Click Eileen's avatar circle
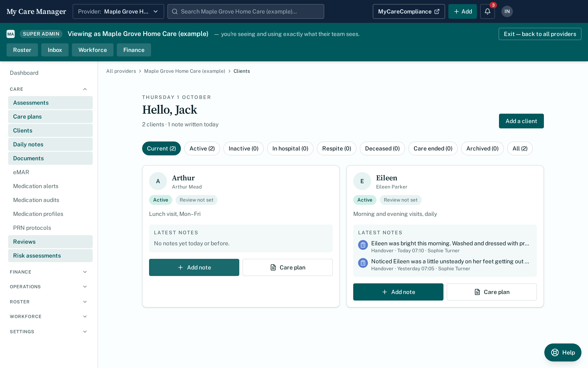The height and width of the screenshot is (368, 588). click(362, 181)
